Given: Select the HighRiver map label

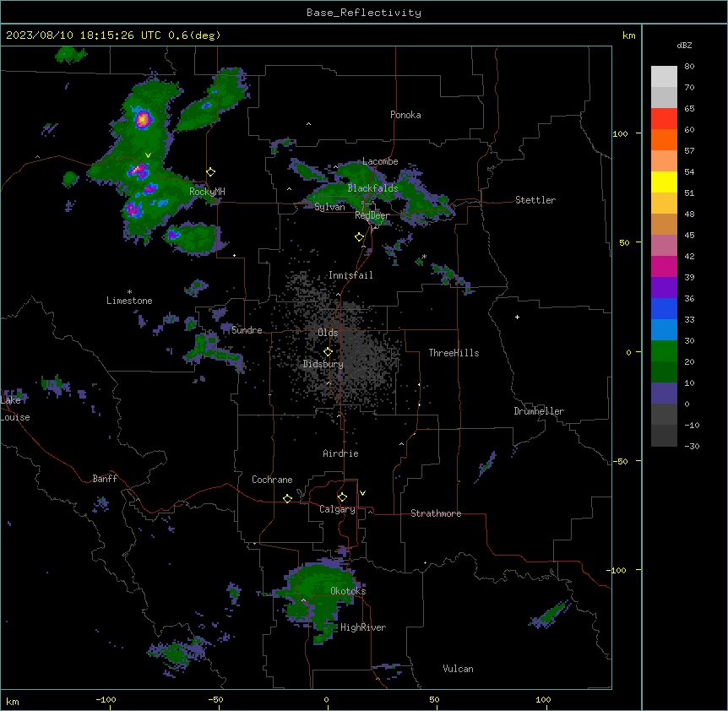Looking at the screenshot, I should [x=363, y=627].
